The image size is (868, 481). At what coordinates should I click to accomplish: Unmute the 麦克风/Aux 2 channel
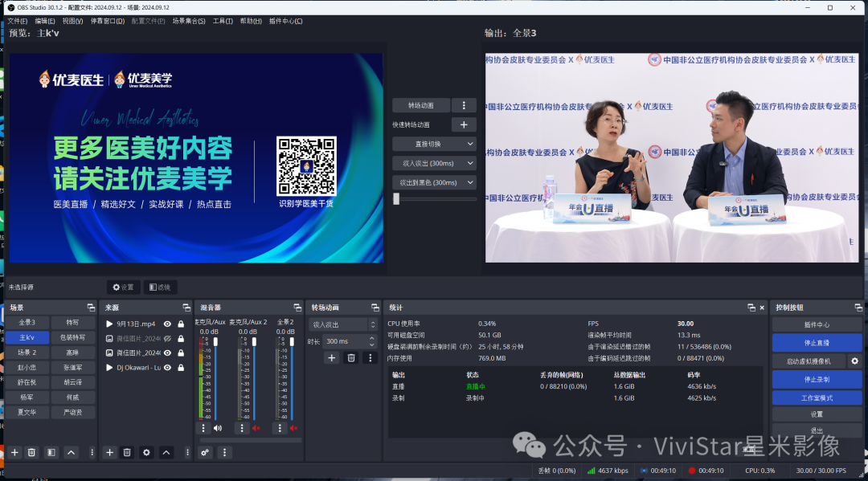256,428
